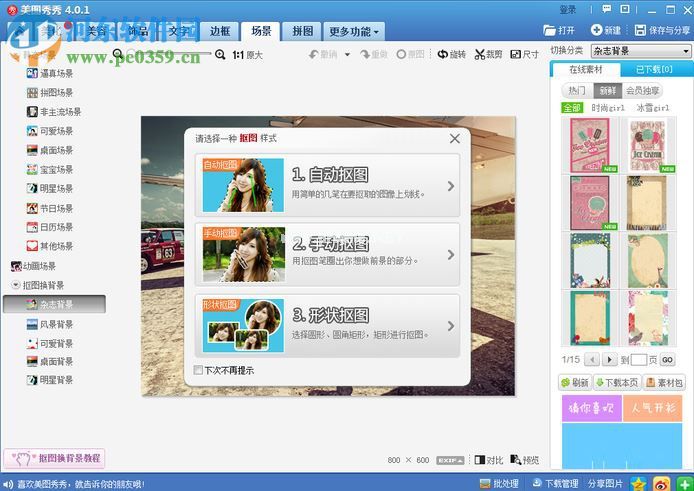Switch to the 边框 tab

(220, 31)
